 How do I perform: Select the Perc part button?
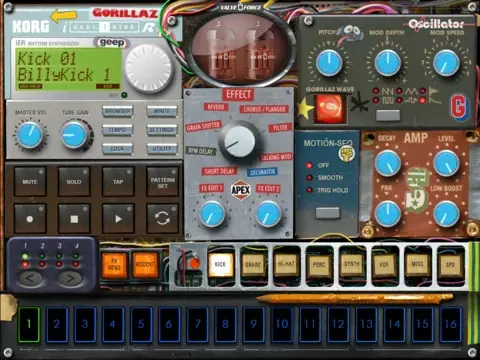[x=319, y=264]
